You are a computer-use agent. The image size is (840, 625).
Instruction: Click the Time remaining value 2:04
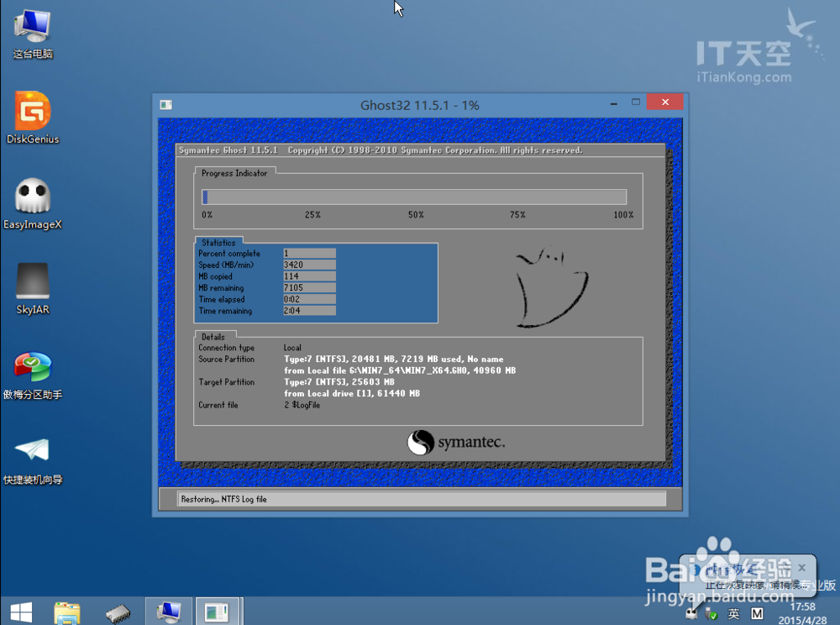pos(309,311)
